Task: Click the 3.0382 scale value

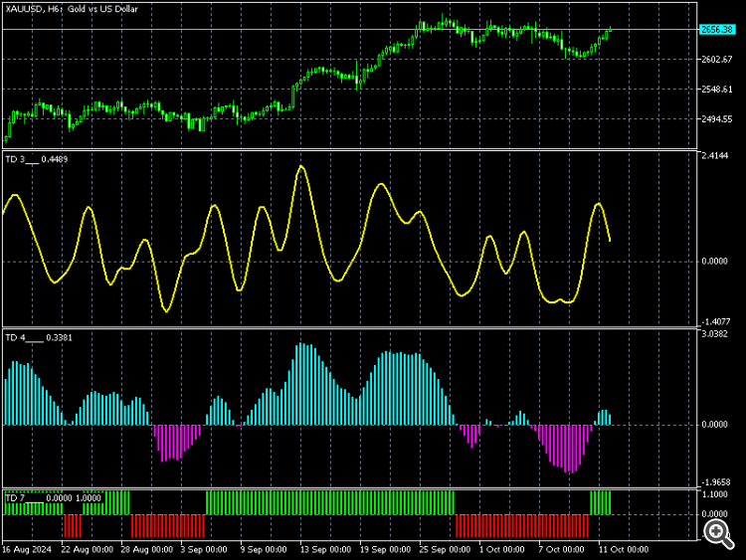Action: click(714, 334)
